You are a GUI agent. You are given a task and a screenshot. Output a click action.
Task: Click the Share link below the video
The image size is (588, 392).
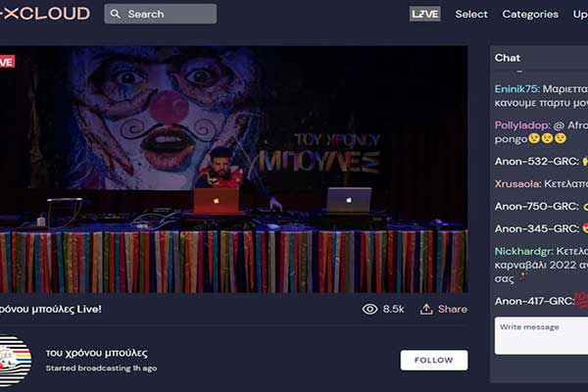452,309
